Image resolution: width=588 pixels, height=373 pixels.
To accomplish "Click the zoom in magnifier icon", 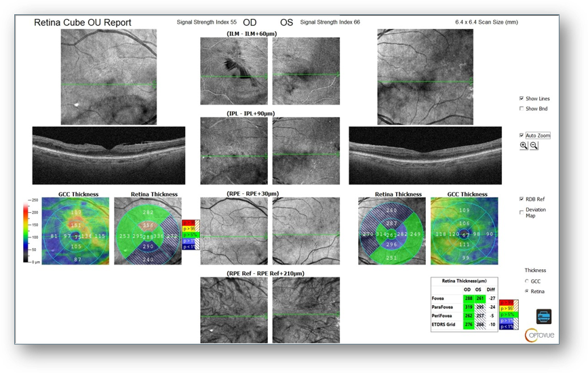I will point(524,146).
